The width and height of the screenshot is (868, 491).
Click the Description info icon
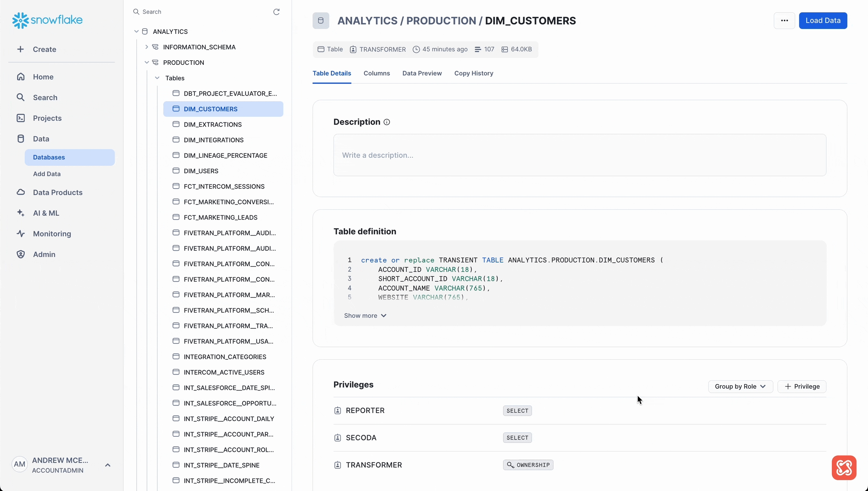tap(387, 122)
